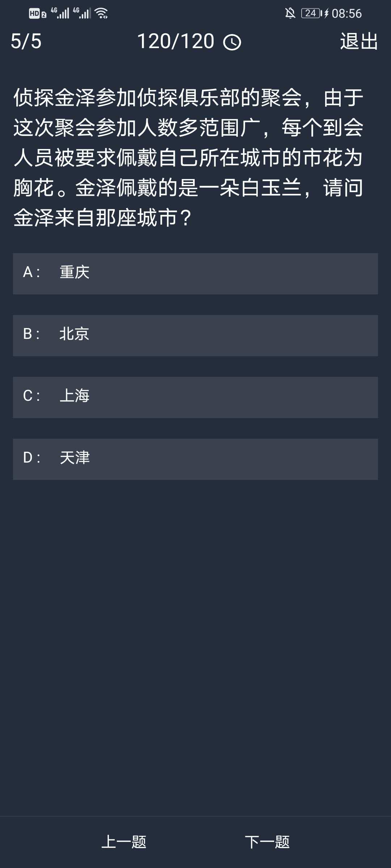Image resolution: width=391 pixels, height=868 pixels.
Task: Pick 上海 as the answer
Action: [195, 397]
